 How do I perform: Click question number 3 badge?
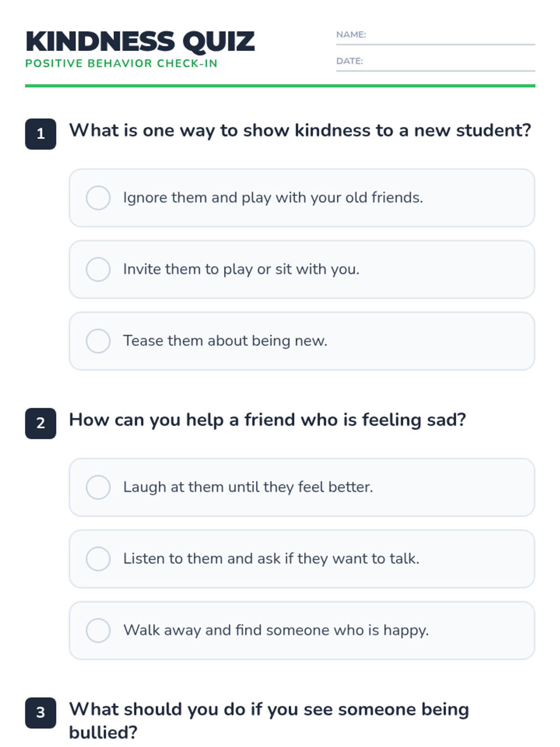click(41, 713)
